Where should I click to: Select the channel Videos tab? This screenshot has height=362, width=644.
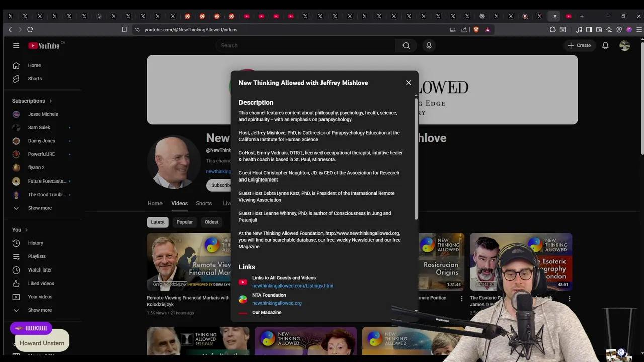point(179,203)
